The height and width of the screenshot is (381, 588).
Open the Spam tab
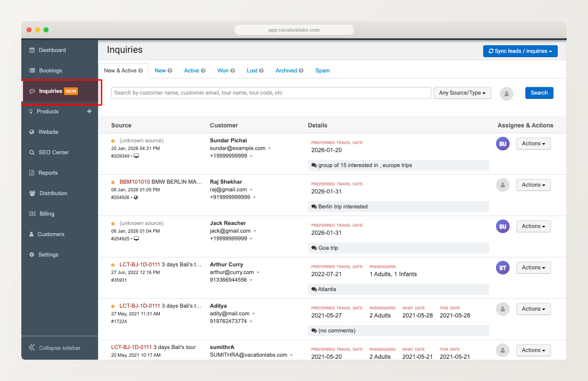(x=323, y=70)
